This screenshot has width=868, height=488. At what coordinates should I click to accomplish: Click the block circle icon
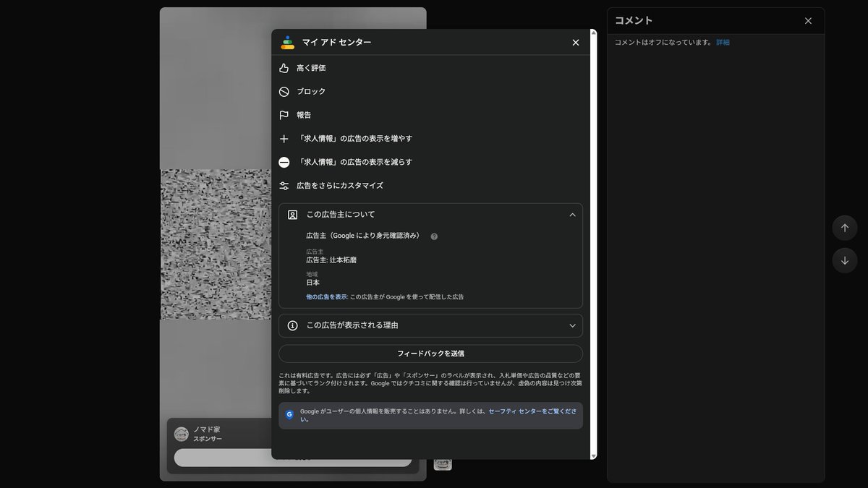pyautogui.click(x=284, y=92)
